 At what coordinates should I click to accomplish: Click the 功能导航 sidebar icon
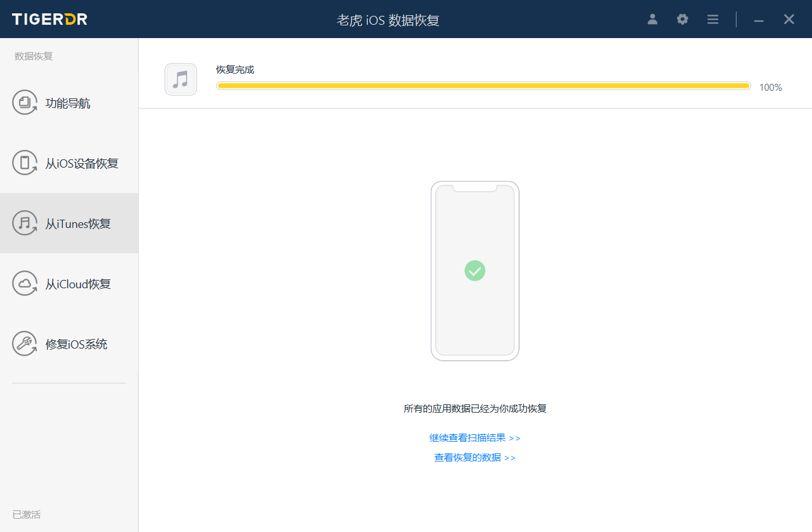pos(25,102)
